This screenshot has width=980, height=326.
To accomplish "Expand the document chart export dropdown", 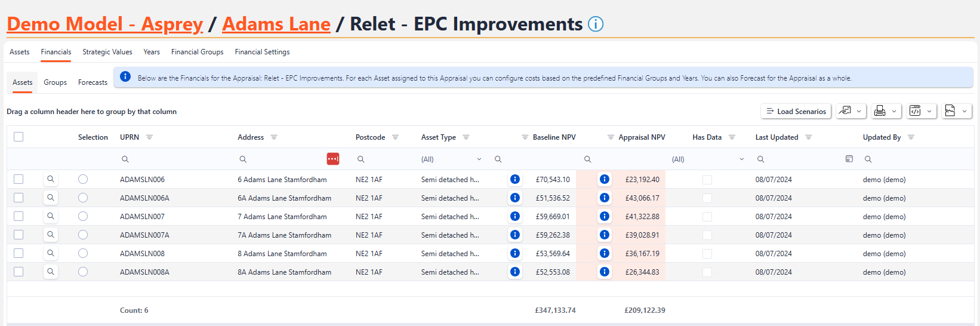I will [x=957, y=111].
